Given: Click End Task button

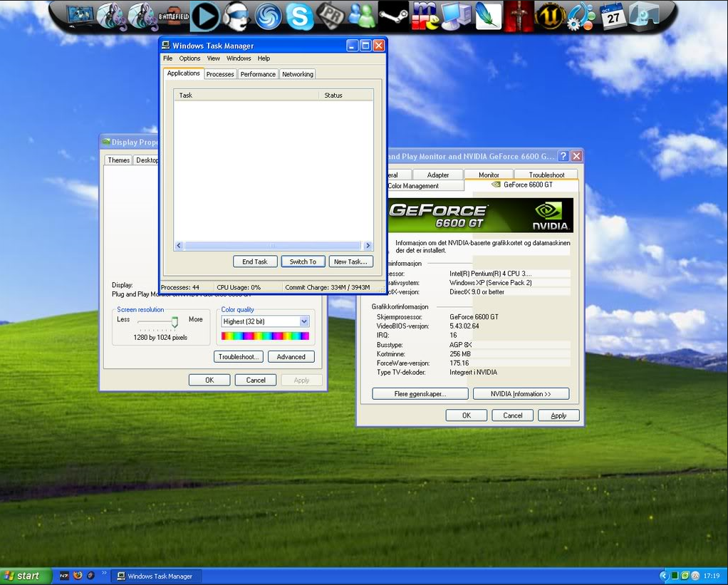Looking at the screenshot, I should pos(255,262).
